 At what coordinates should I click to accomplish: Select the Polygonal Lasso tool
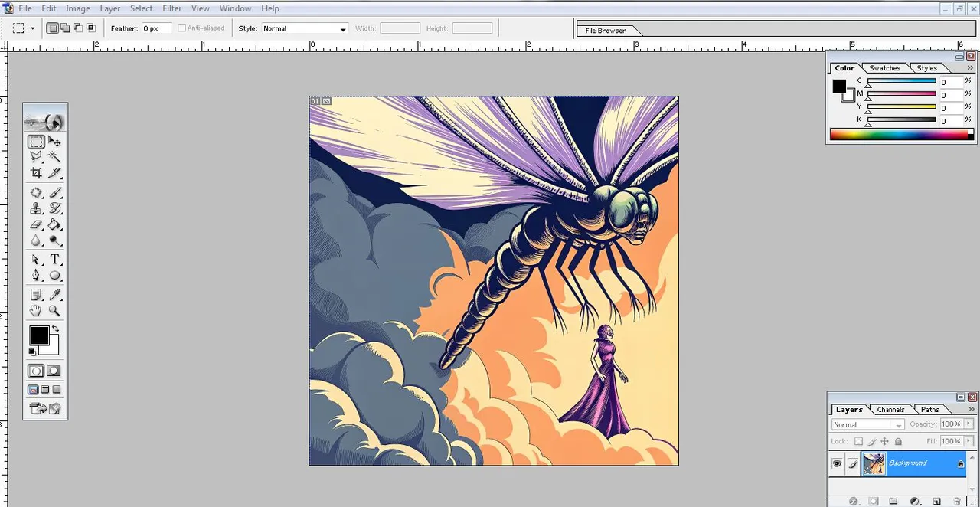click(36, 157)
